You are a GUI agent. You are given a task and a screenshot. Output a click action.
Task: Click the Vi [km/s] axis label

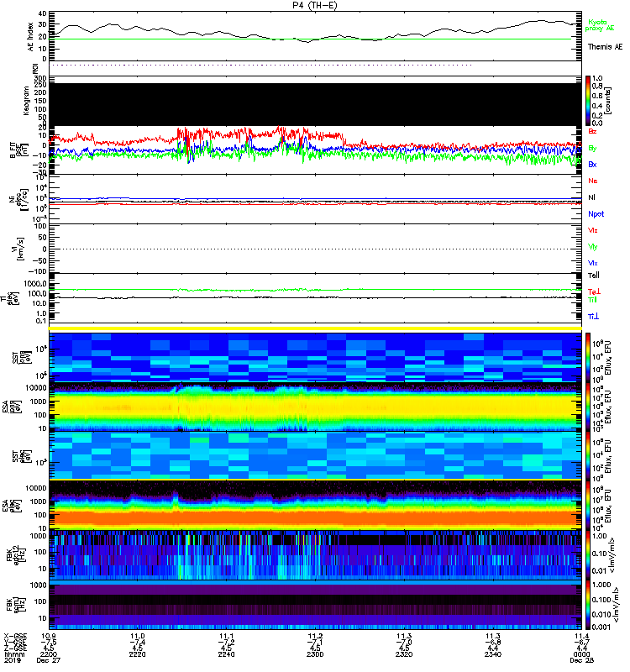[x=18, y=249]
